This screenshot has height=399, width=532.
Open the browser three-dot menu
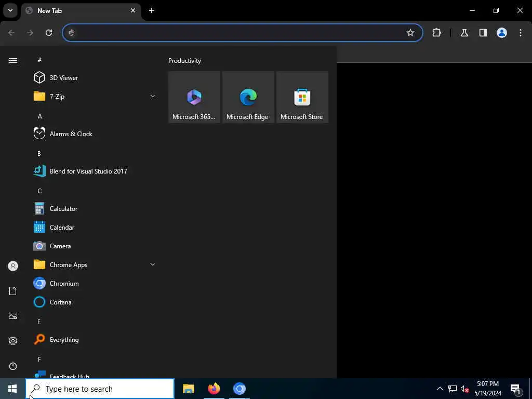[521, 33]
